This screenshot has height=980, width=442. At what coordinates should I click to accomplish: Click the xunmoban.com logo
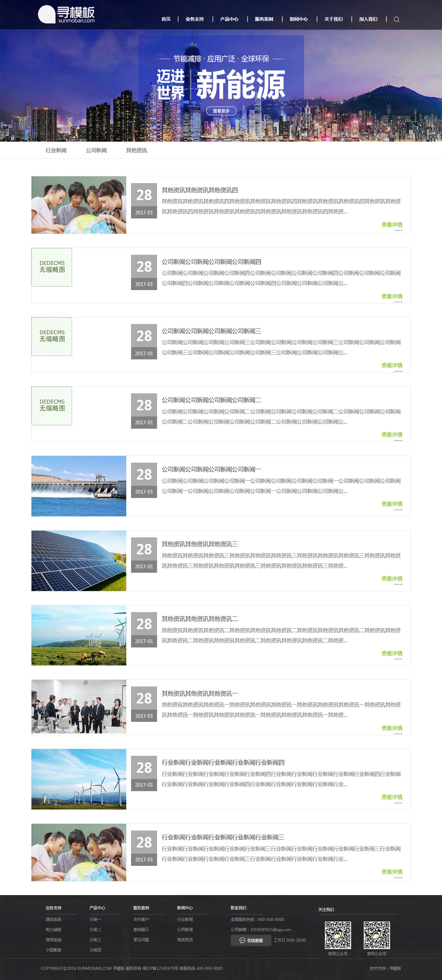(66, 15)
